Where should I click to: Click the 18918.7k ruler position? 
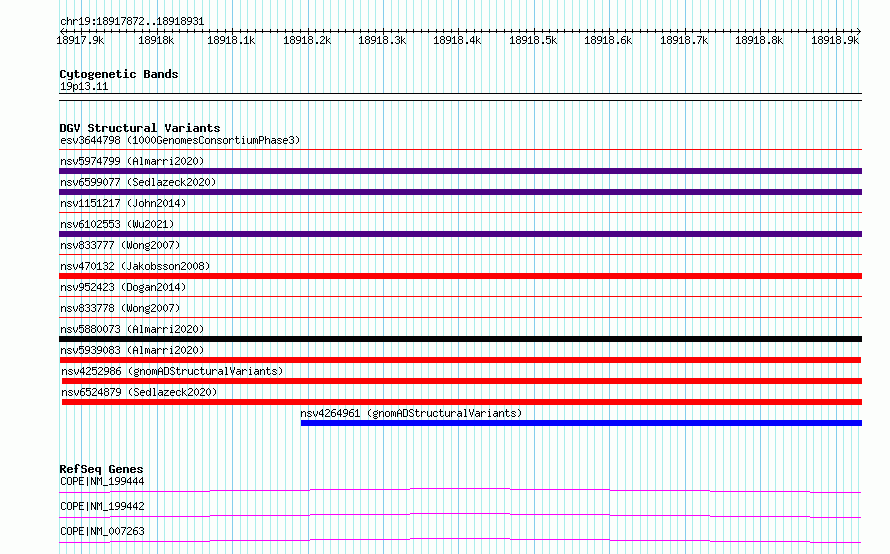684,40
